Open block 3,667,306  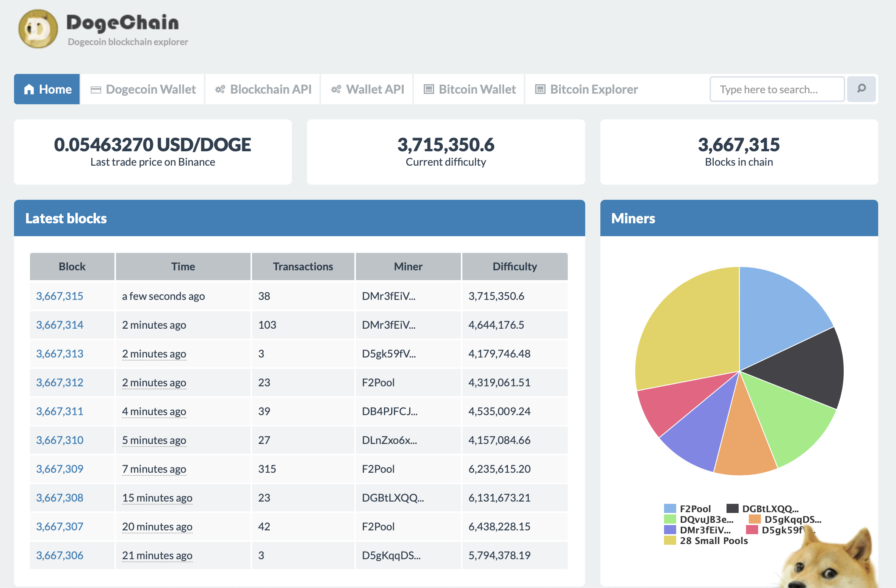click(60, 555)
